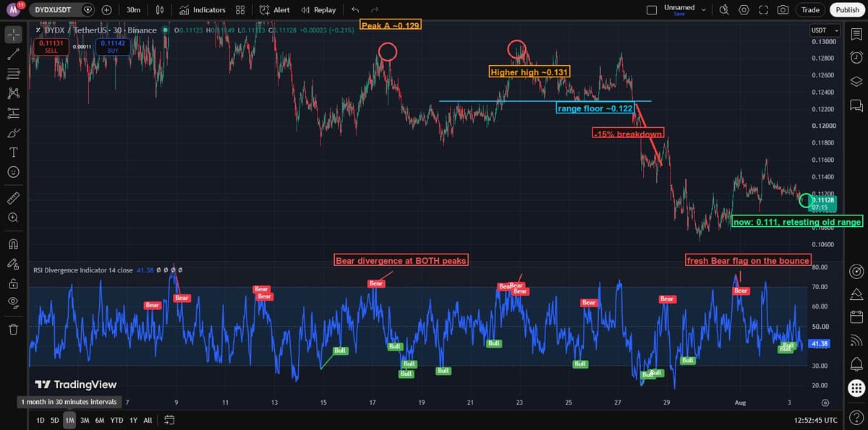Click the DYDX / TetherUS chart title

[x=101, y=30]
